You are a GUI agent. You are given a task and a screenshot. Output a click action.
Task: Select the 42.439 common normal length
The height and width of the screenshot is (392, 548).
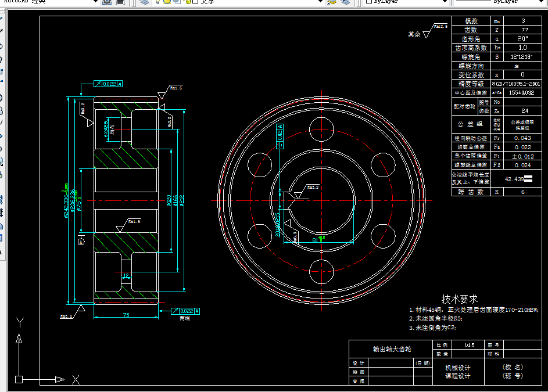click(514, 179)
